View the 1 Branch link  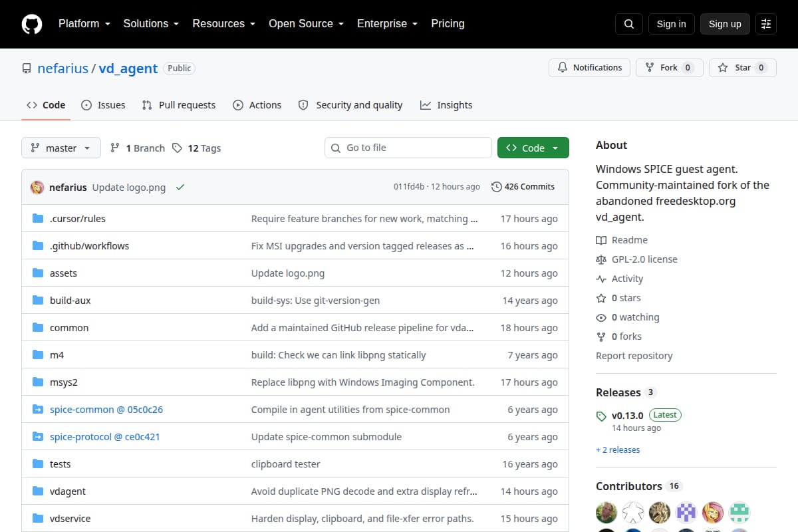tap(138, 148)
